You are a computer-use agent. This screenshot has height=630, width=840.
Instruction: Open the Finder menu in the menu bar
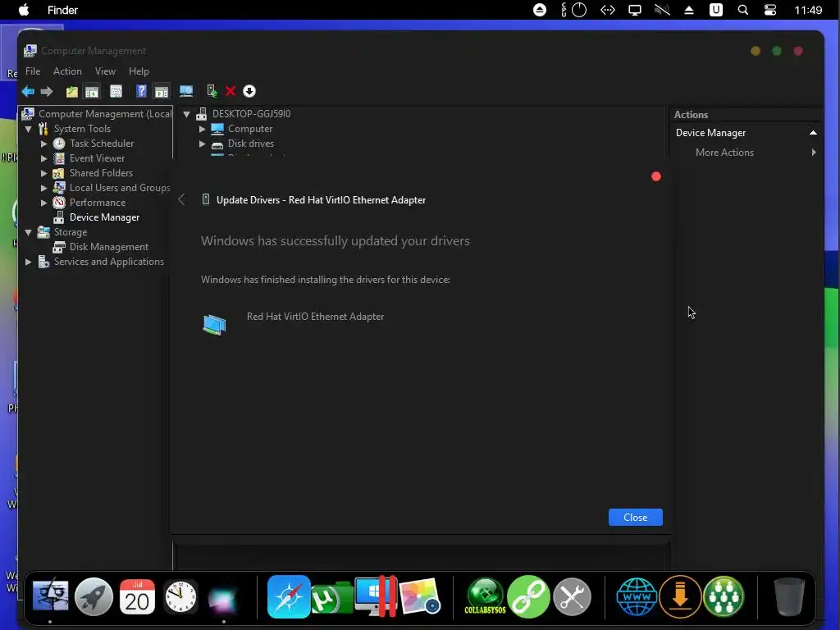[x=62, y=10]
